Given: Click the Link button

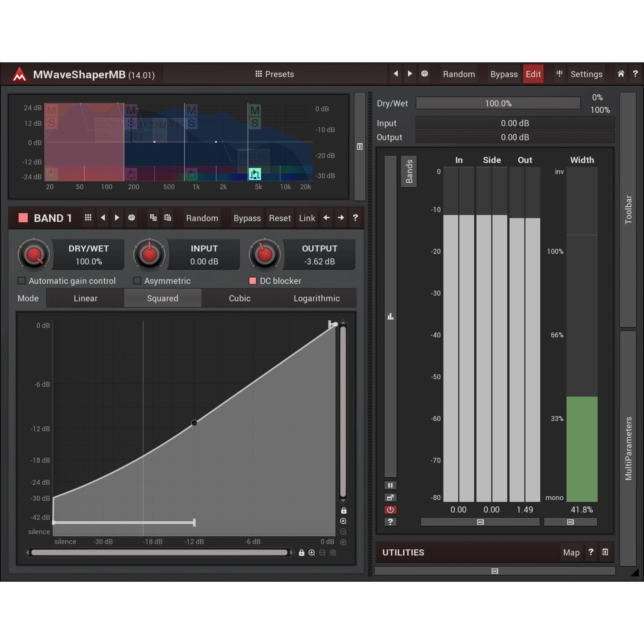Looking at the screenshot, I should click(x=307, y=218).
